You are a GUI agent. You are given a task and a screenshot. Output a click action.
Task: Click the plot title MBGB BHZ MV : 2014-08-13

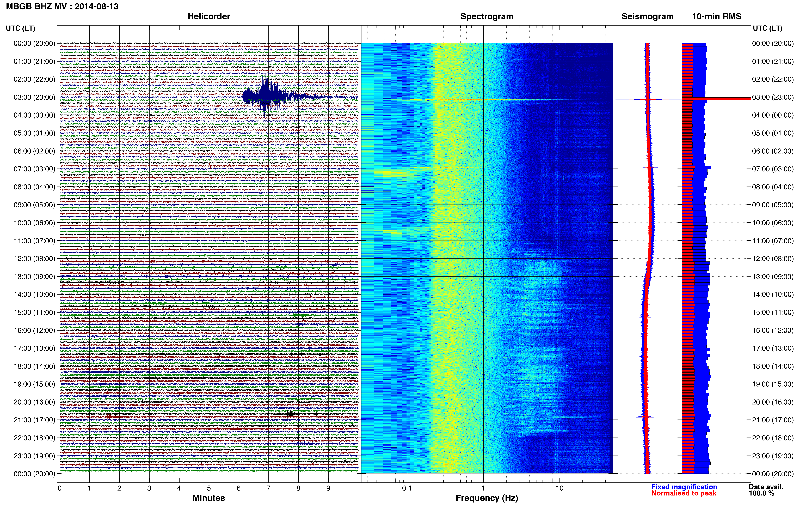(62, 6)
